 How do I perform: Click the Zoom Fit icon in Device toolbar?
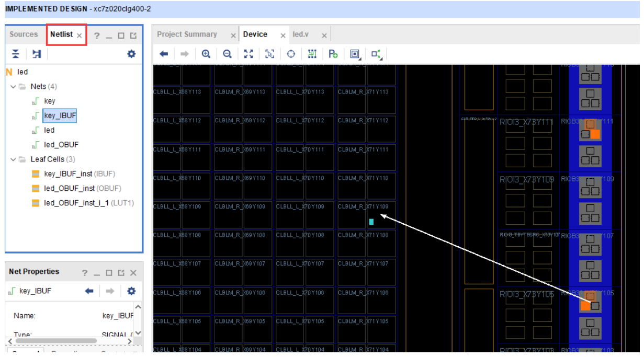[x=248, y=54]
